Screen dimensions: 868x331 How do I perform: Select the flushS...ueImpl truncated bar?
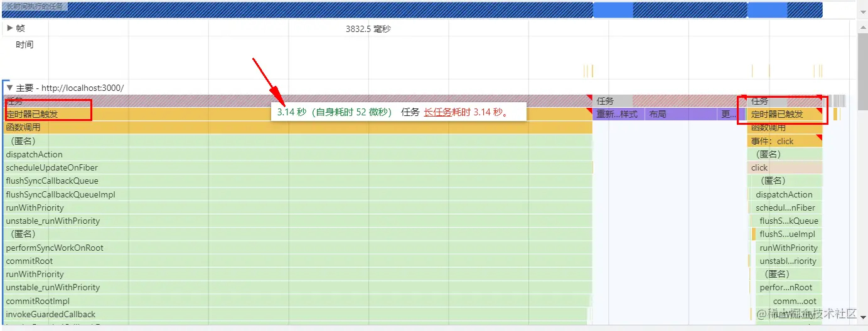788,234
